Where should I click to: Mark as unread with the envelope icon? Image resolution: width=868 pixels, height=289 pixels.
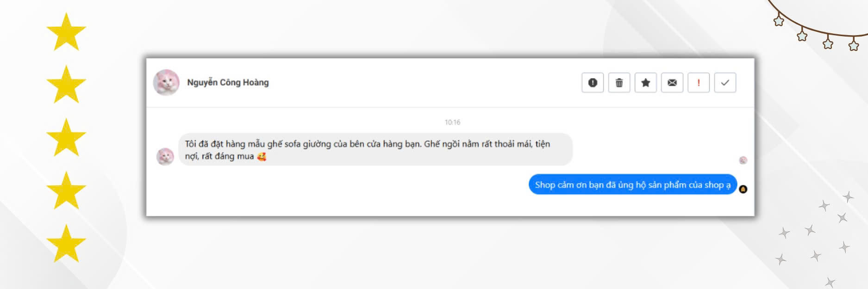672,83
